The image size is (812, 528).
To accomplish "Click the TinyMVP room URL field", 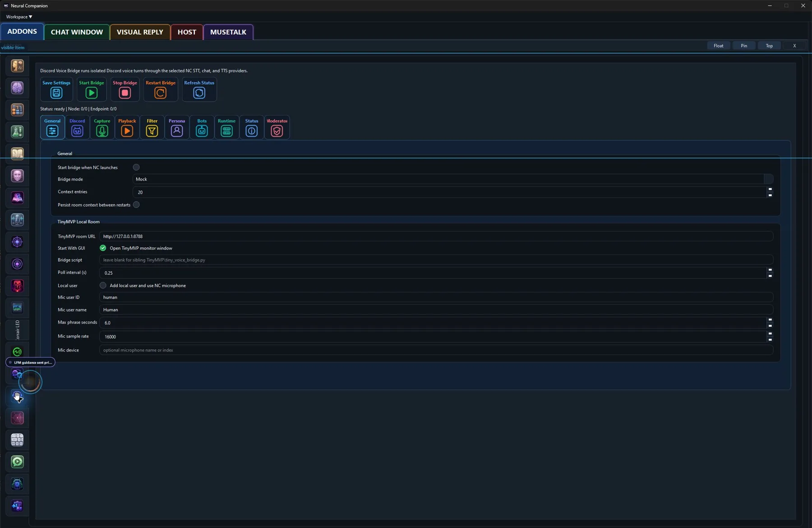I will (436, 236).
